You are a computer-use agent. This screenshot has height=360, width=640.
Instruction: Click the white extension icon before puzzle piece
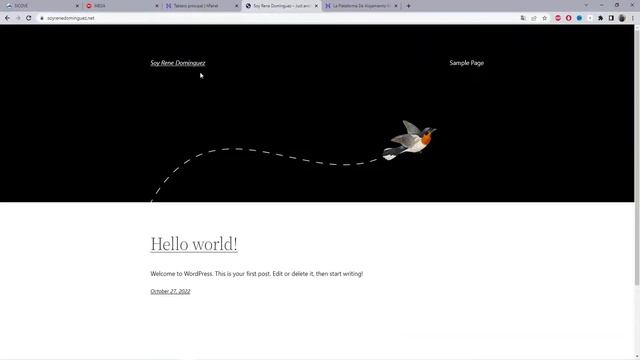click(x=590, y=18)
